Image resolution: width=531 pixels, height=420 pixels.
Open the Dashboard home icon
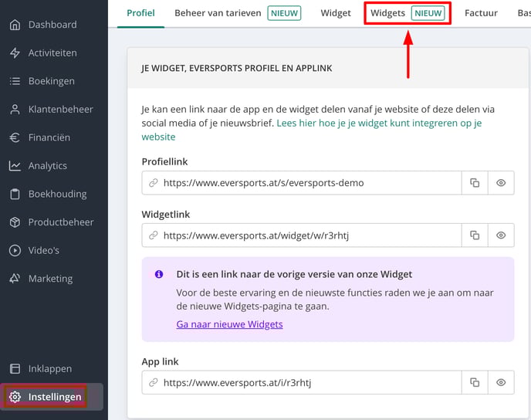pos(15,25)
